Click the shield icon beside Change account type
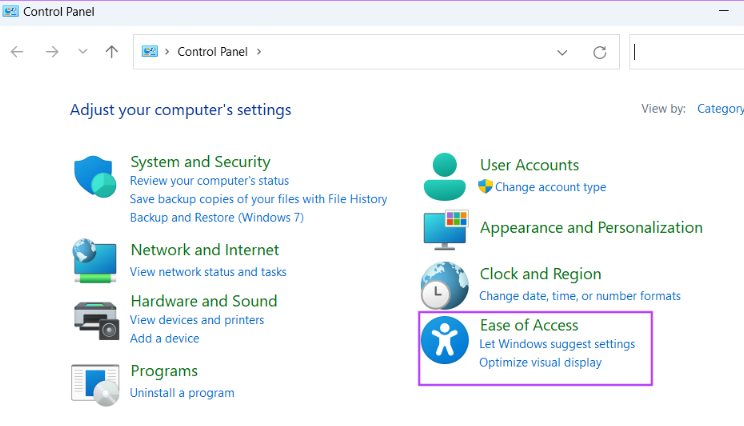The height and width of the screenshot is (426, 744). tap(485, 186)
